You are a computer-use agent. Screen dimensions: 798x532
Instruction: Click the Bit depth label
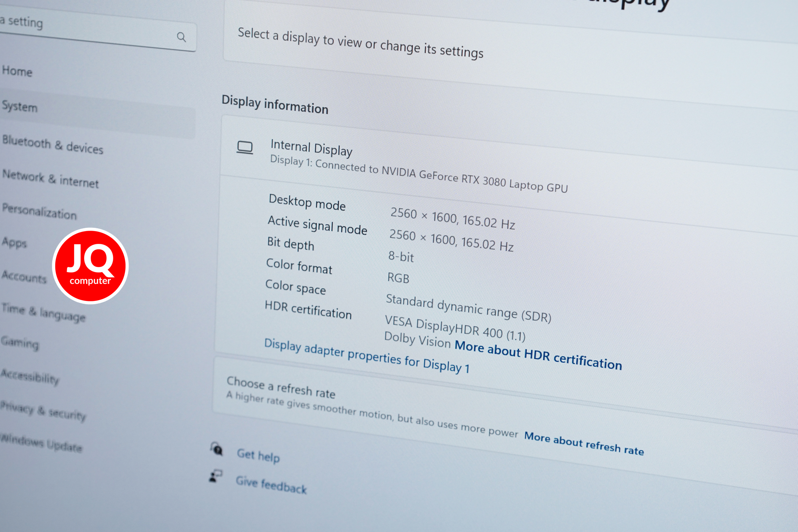coord(290,243)
